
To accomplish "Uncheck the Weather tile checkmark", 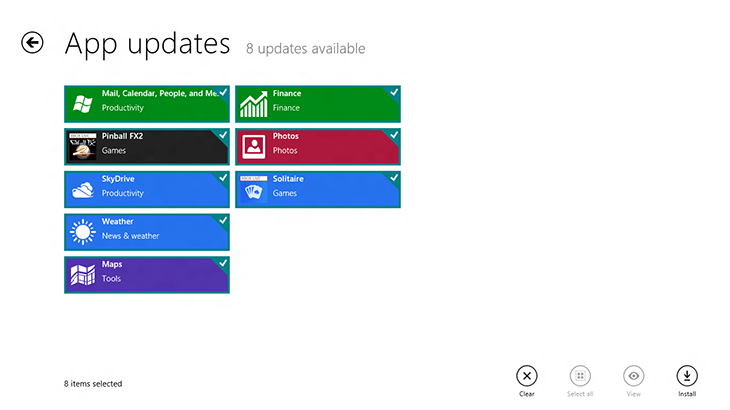I will pos(223,220).
